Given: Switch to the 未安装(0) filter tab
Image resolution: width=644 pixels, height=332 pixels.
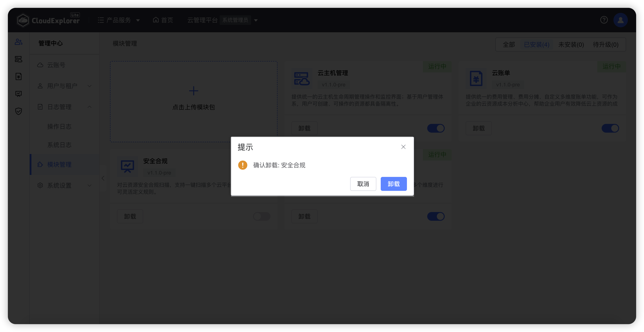Looking at the screenshot, I should coord(571,44).
